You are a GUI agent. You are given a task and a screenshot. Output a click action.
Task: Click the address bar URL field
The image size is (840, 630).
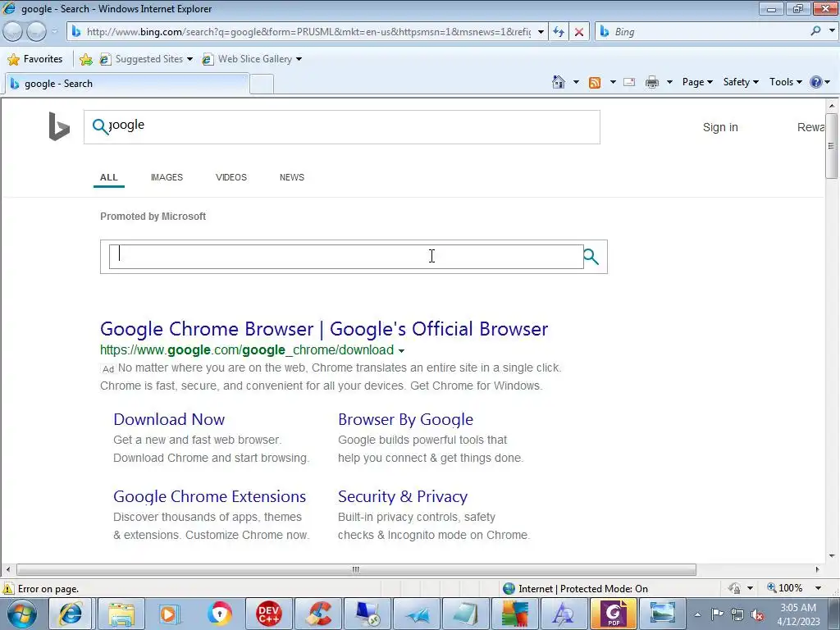coord(308,32)
